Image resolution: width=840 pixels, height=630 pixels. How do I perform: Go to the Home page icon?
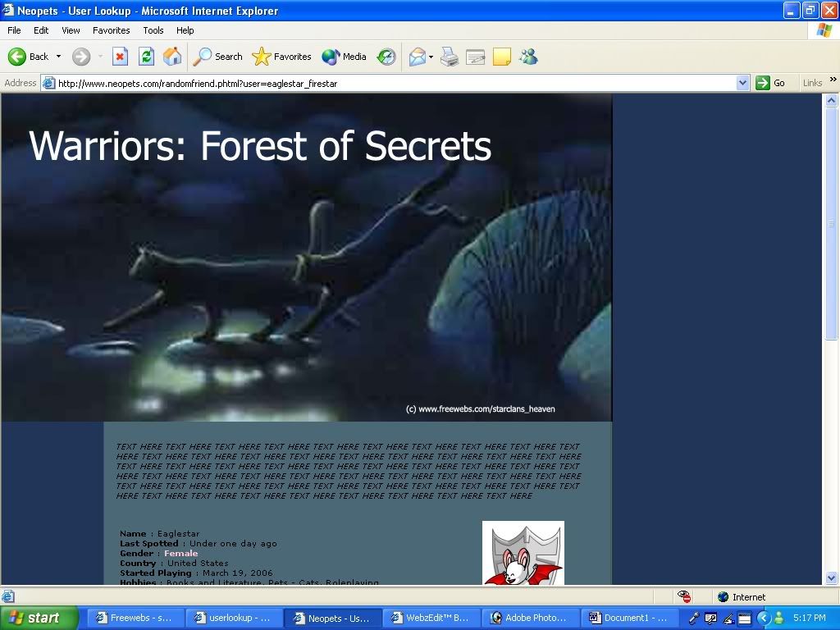tap(172, 57)
